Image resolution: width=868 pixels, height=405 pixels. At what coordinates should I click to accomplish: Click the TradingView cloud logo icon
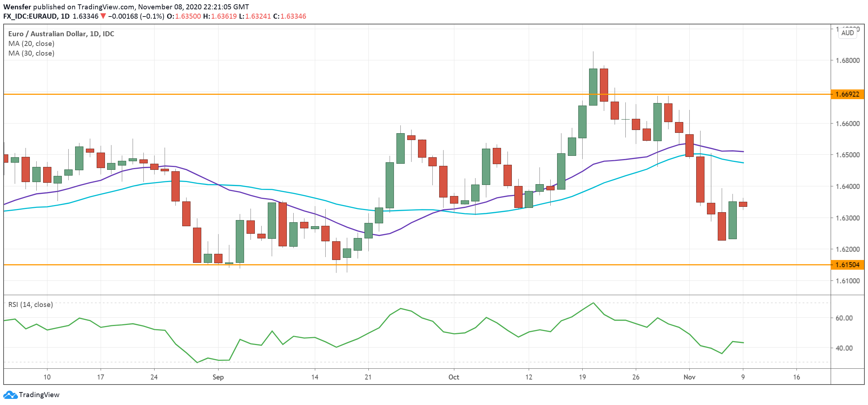coord(10,395)
